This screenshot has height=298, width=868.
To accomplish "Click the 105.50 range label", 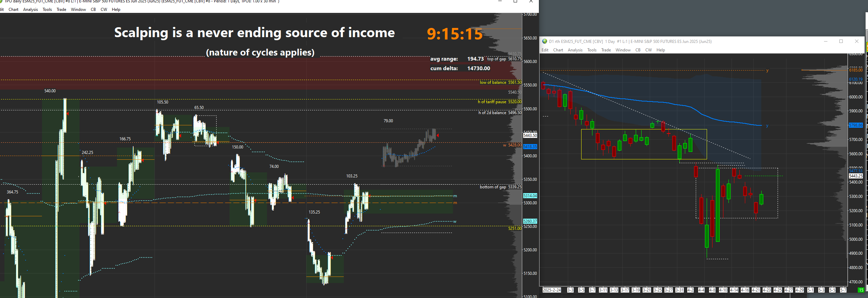I will tap(162, 102).
